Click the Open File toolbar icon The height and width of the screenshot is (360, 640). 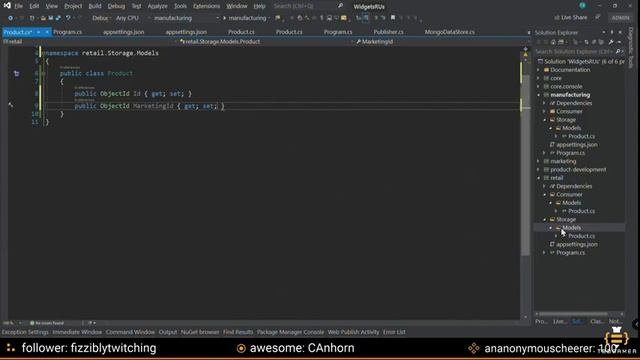43,18
